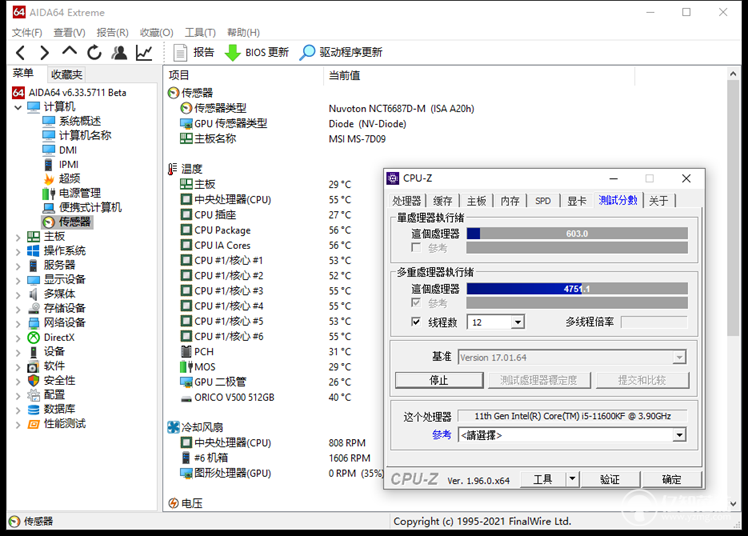This screenshot has width=748, height=536.
Task: Expand the 服务器 tree node
Action: [x=18, y=266]
